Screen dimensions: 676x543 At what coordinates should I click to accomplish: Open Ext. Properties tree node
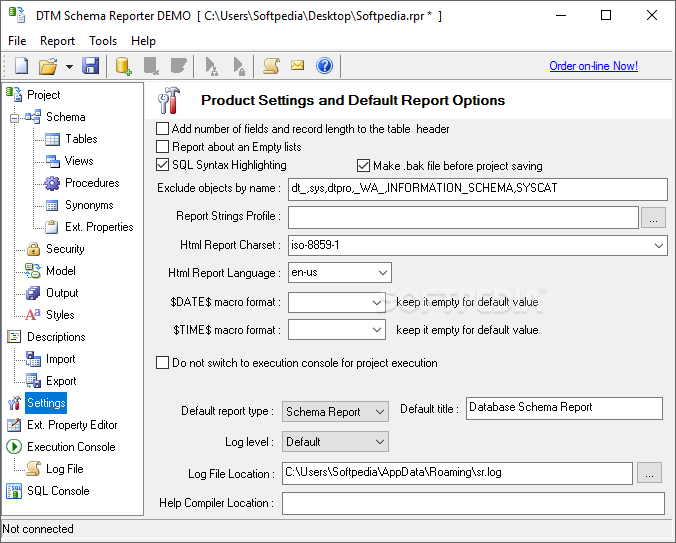pos(99,227)
